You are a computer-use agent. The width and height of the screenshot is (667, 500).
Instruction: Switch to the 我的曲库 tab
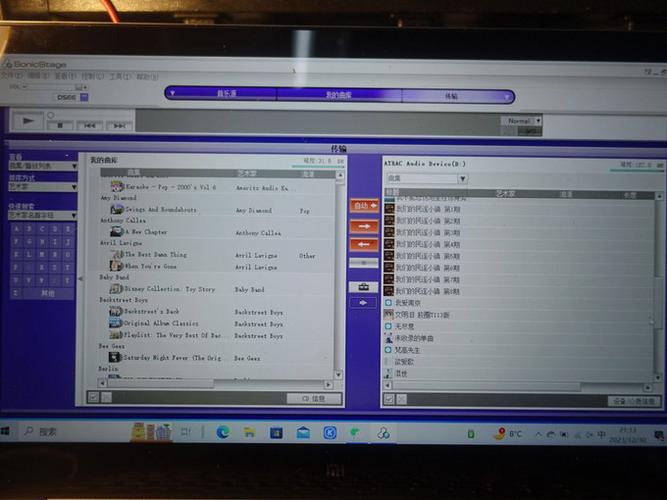pos(339,94)
